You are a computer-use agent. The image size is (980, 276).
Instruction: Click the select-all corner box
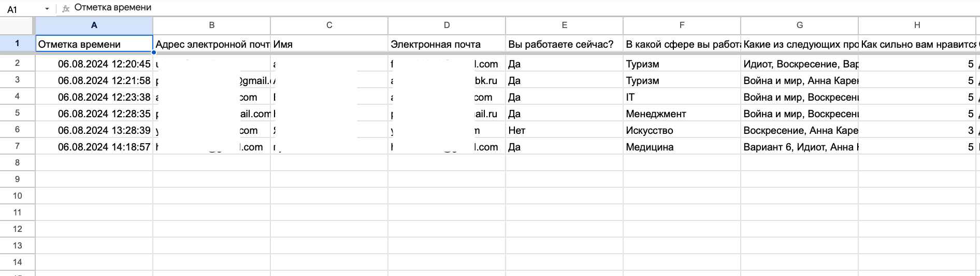click(x=17, y=25)
